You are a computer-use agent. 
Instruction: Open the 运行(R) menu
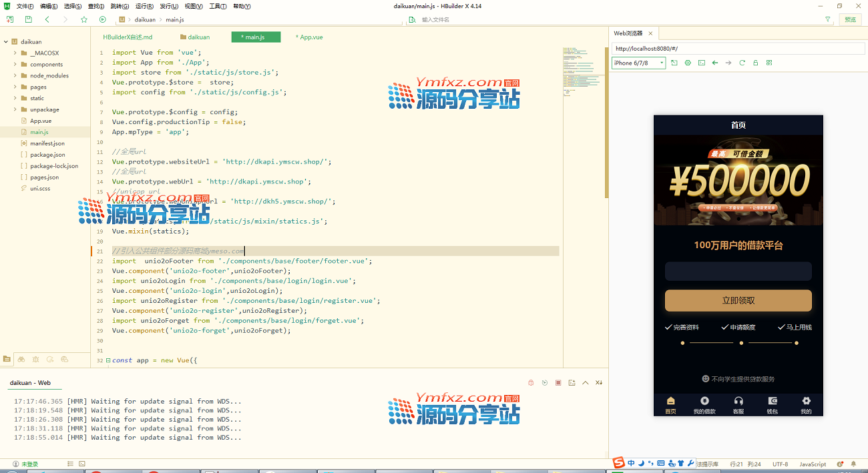pyautogui.click(x=144, y=6)
